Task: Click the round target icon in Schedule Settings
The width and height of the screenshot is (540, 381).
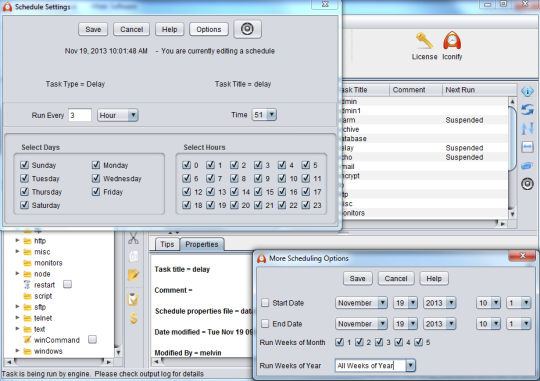Action: 247,29
